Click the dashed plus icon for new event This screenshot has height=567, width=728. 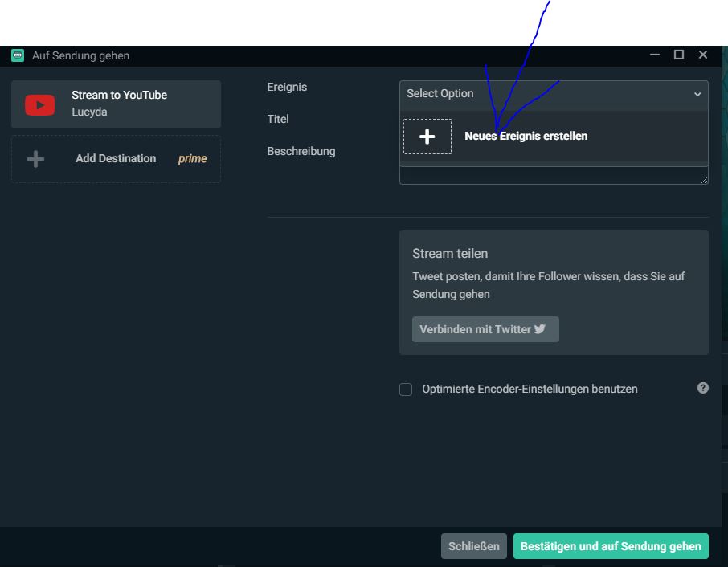[x=427, y=137]
